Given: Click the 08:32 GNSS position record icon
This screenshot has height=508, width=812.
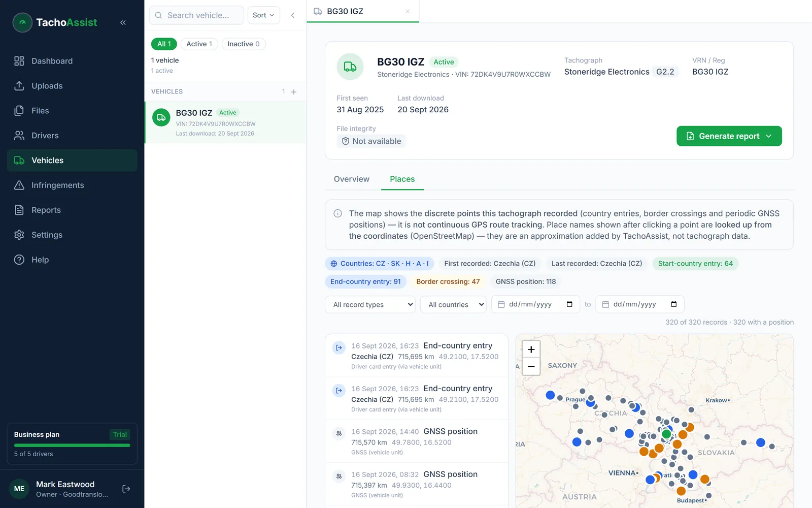Looking at the screenshot, I should (x=339, y=476).
